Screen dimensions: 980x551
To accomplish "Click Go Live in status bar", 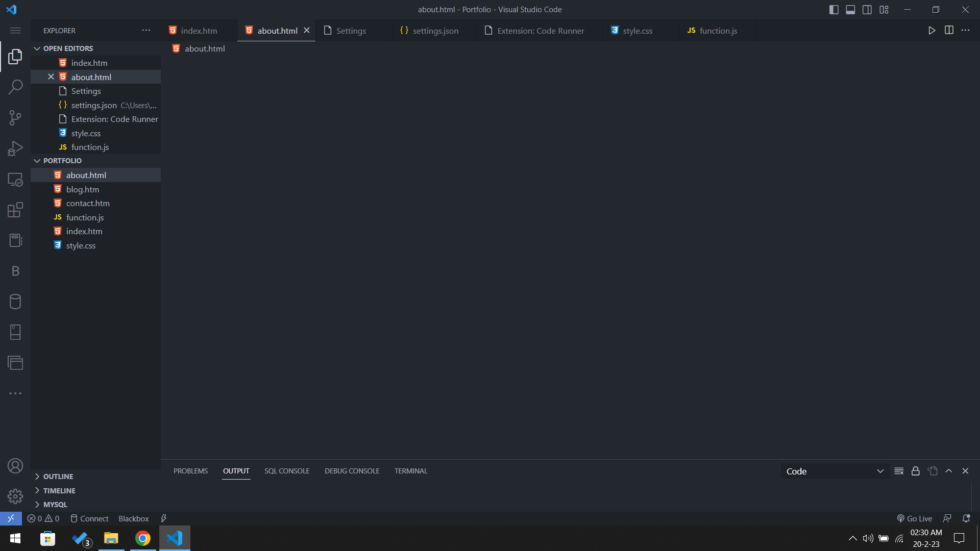I will pos(915,518).
